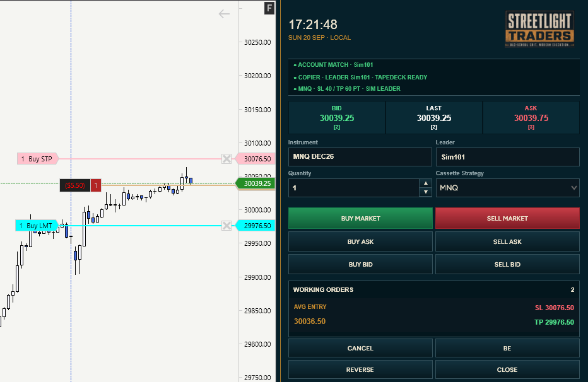588x382 pixels.
Task: Increase quantity with the up arrow
Action: click(425, 183)
